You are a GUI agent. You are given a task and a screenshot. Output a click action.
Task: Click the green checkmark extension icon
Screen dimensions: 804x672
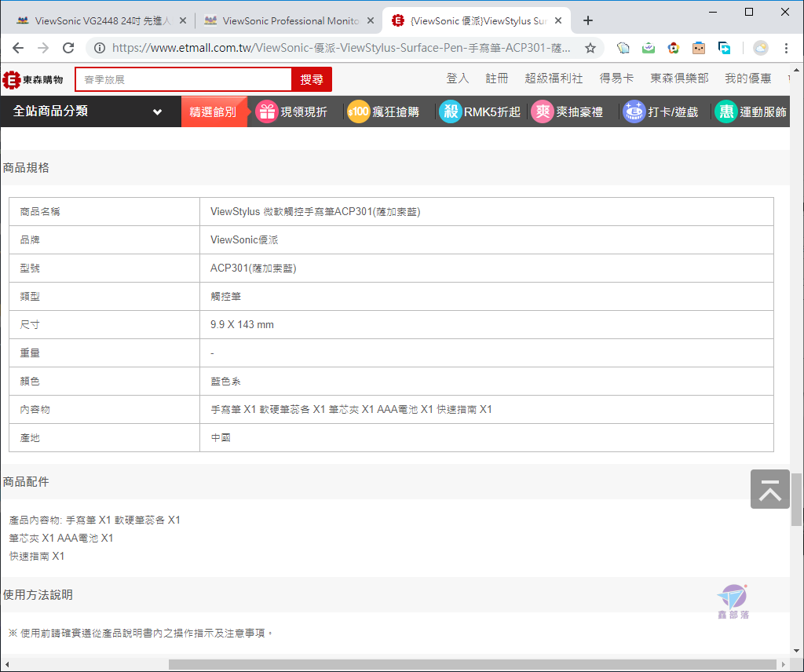click(x=648, y=48)
